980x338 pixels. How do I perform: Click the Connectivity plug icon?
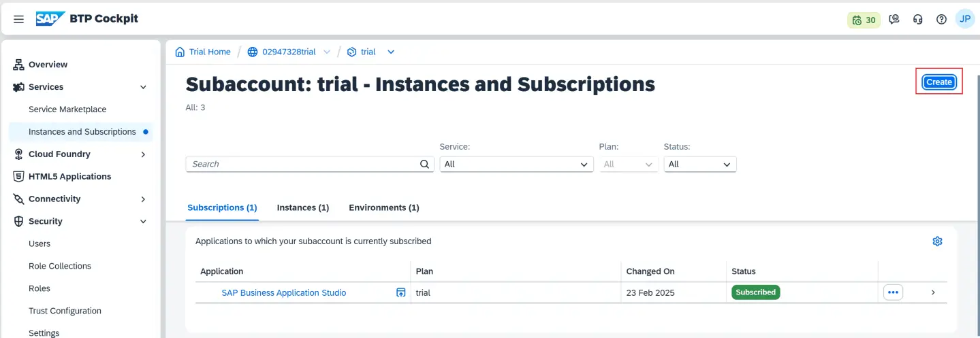point(18,199)
